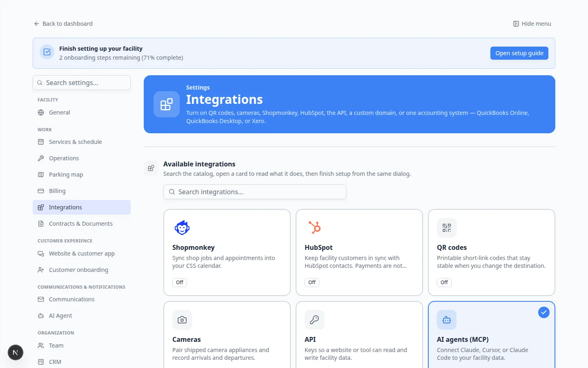Focus the Search integrations field

[x=255, y=192]
